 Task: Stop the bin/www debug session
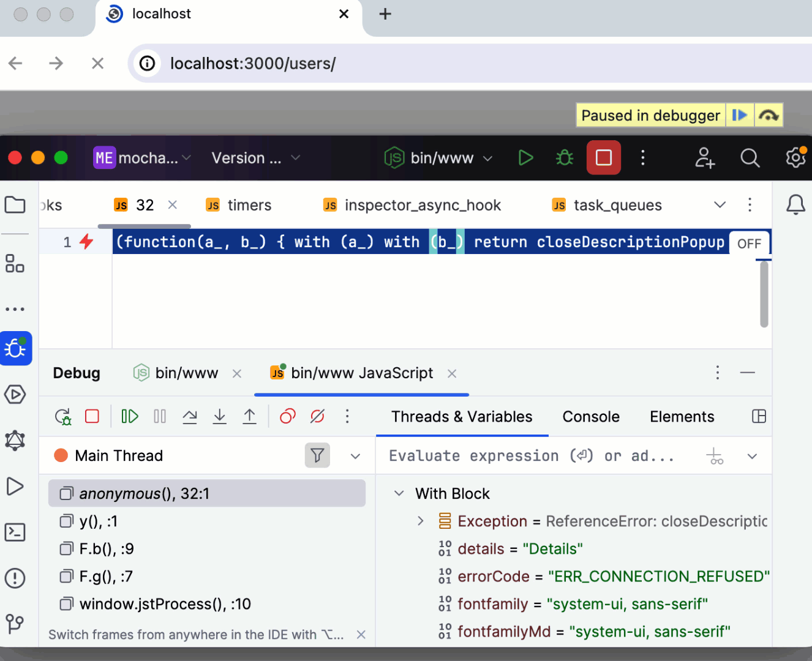(x=92, y=416)
